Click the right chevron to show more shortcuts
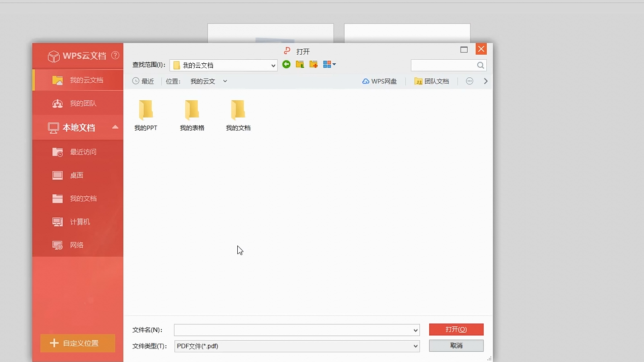Screen dimensions: 644x362 (x=486, y=81)
